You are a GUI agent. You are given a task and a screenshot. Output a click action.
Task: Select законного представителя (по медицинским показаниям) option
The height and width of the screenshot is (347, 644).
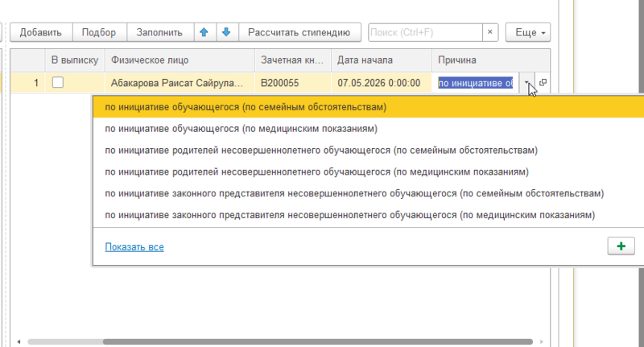(x=369, y=215)
